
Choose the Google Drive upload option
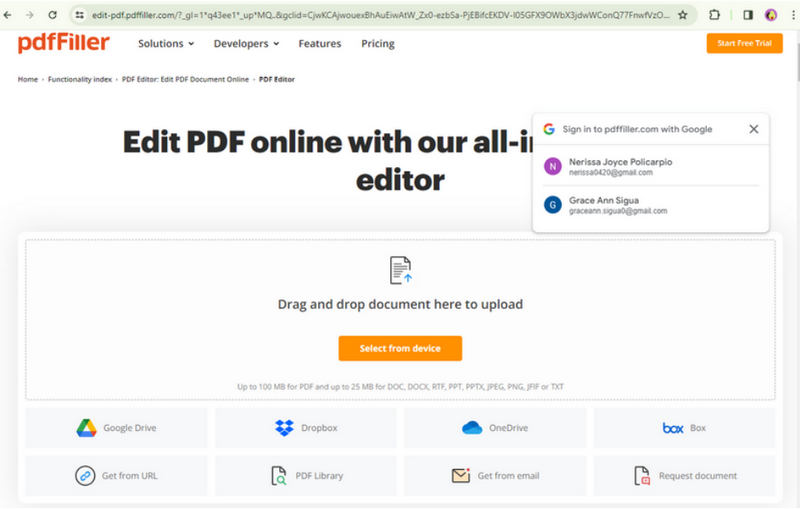pos(116,428)
